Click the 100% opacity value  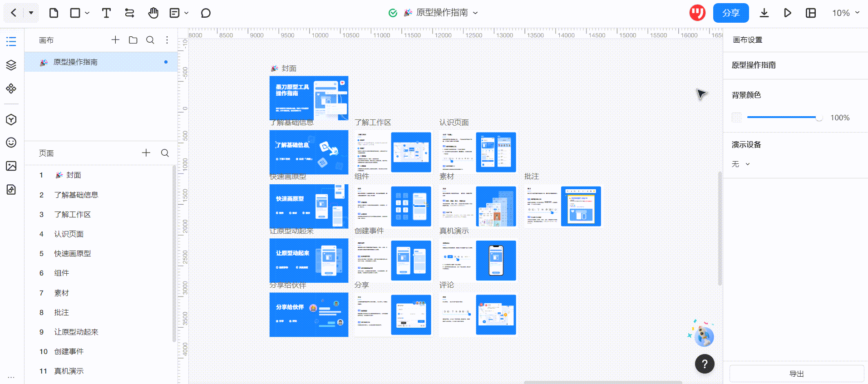click(840, 118)
